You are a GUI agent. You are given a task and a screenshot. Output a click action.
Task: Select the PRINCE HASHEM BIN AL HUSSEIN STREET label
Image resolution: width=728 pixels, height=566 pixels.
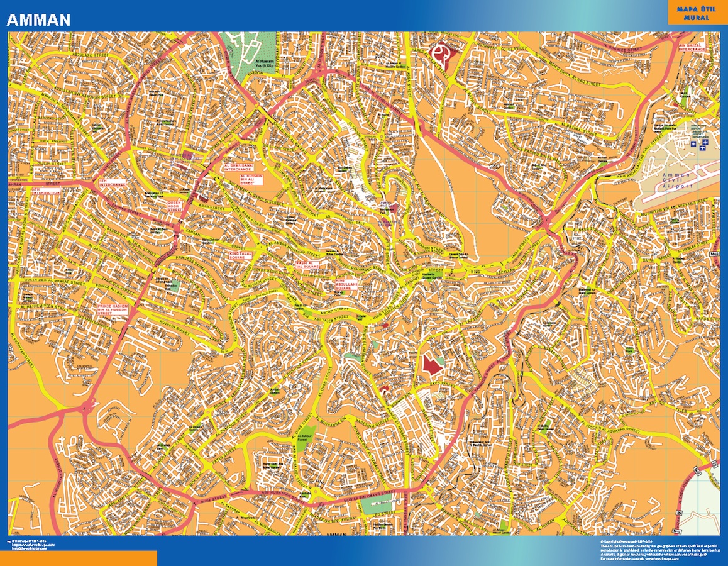point(113,309)
